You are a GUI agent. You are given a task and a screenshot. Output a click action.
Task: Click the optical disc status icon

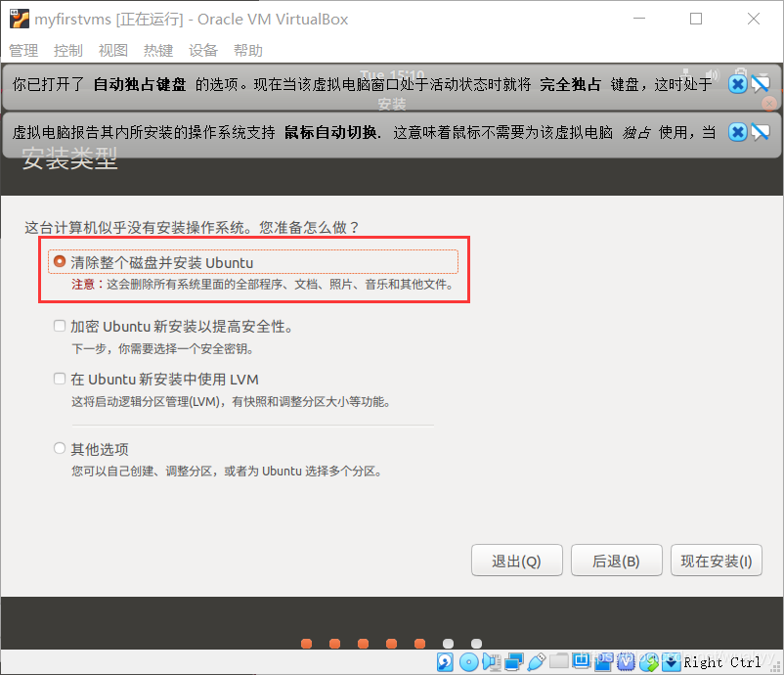pyautogui.click(x=468, y=662)
